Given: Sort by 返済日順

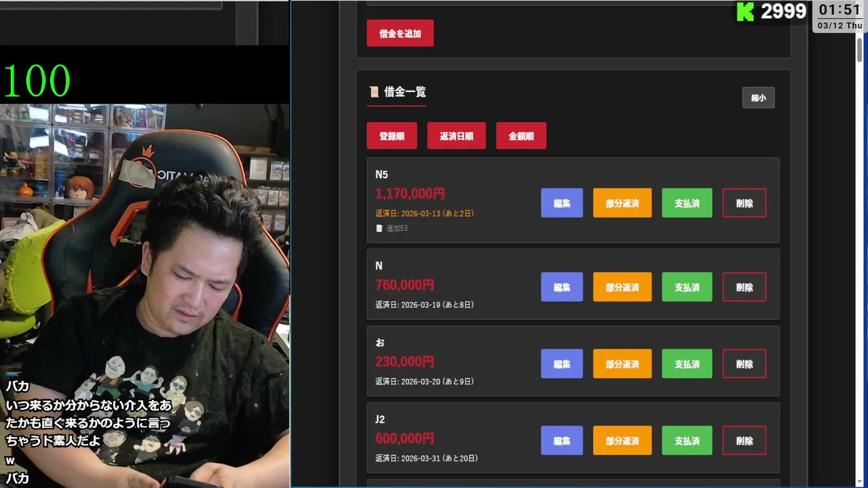Looking at the screenshot, I should pyautogui.click(x=456, y=136).
